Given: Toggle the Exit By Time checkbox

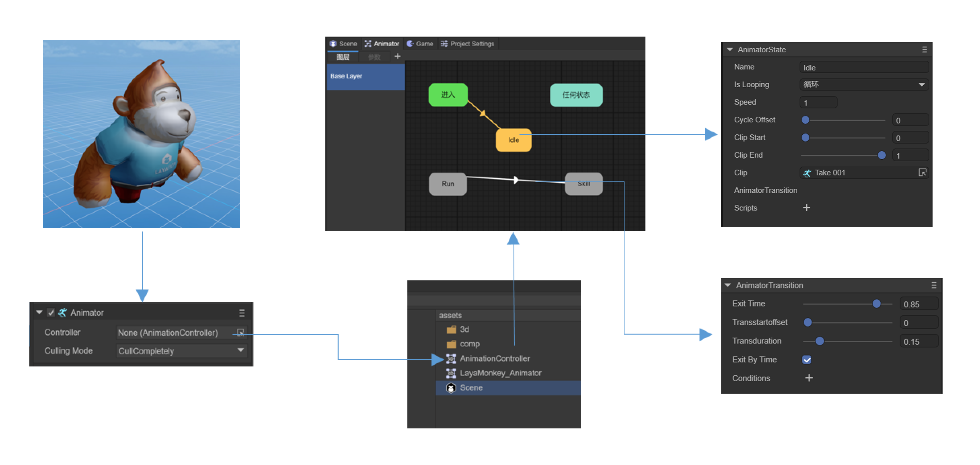Looking at the screenshot, I should tap(806, 360).
